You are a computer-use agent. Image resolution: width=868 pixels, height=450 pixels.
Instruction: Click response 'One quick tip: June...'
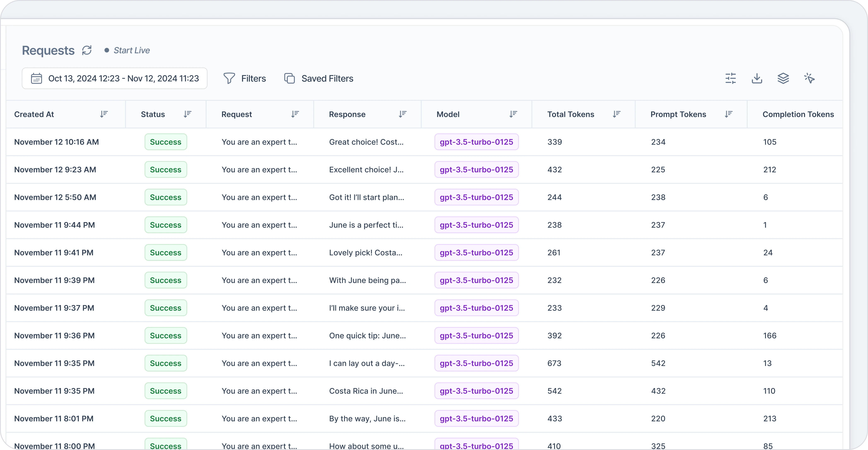click(x=367, y=335)
